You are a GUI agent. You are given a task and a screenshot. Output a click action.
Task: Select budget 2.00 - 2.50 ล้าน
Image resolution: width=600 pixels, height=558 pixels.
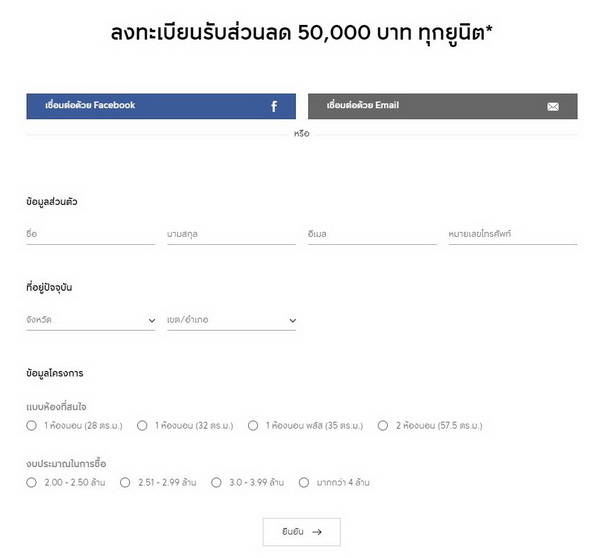[x=32, y=482]
